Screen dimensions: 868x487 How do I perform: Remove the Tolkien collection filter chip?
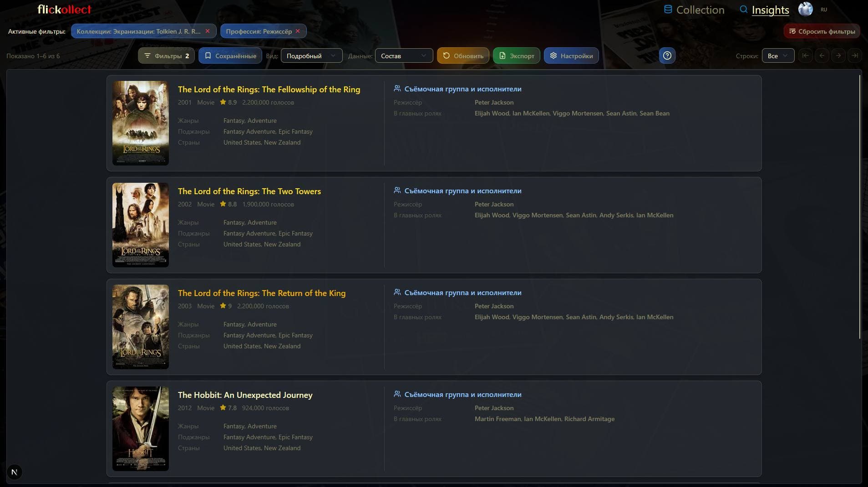click(x=208, y=31)
